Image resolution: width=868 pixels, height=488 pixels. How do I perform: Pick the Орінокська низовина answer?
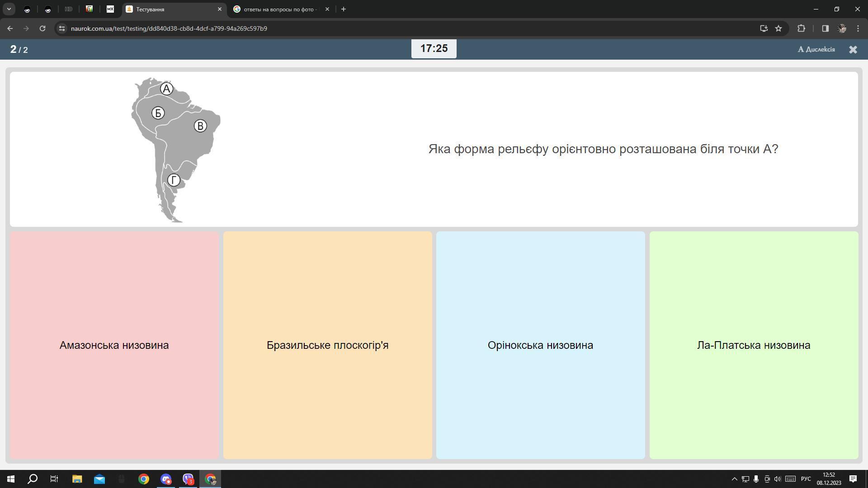(540, 345)
